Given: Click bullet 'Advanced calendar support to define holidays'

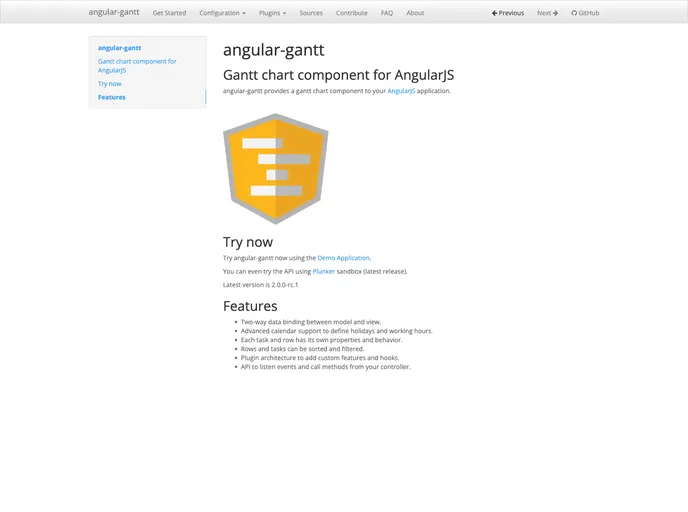Looking at the screenshot, I should (x=337, y=331).
